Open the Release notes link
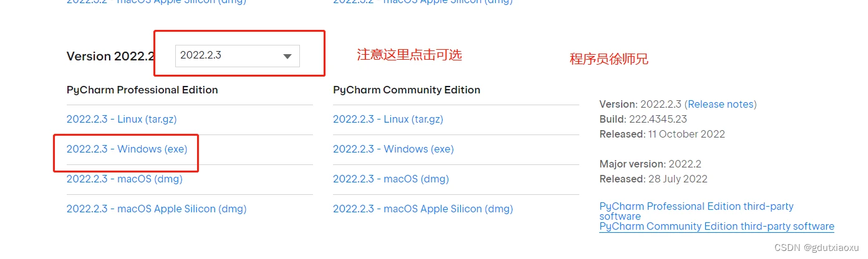The height and width of the screenshot is (259, 868). (721, 104)
